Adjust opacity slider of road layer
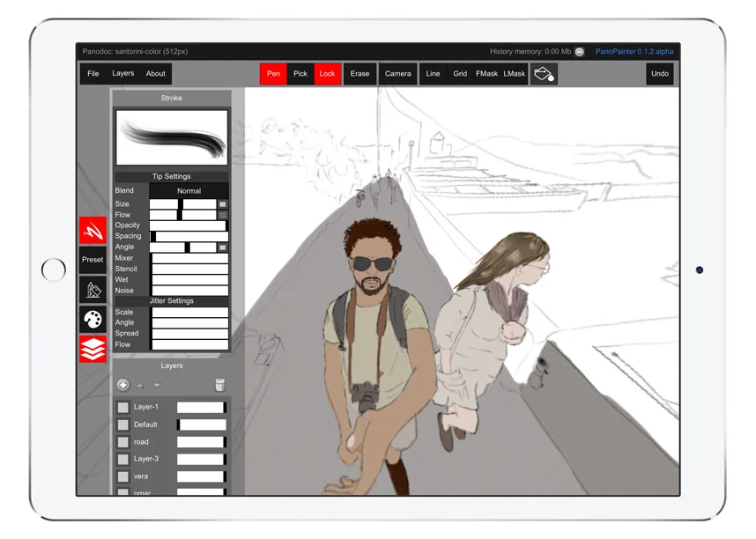This screenshot has height=539, width=756. [x=202, y=442]
